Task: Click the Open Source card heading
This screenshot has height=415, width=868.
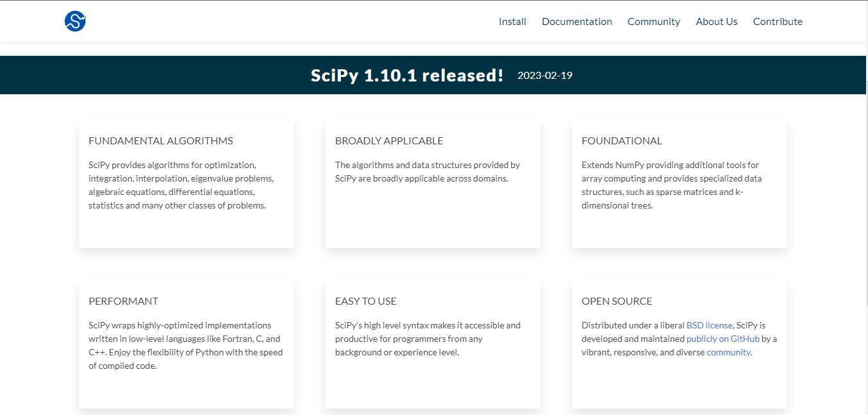Action: [616, 301]
